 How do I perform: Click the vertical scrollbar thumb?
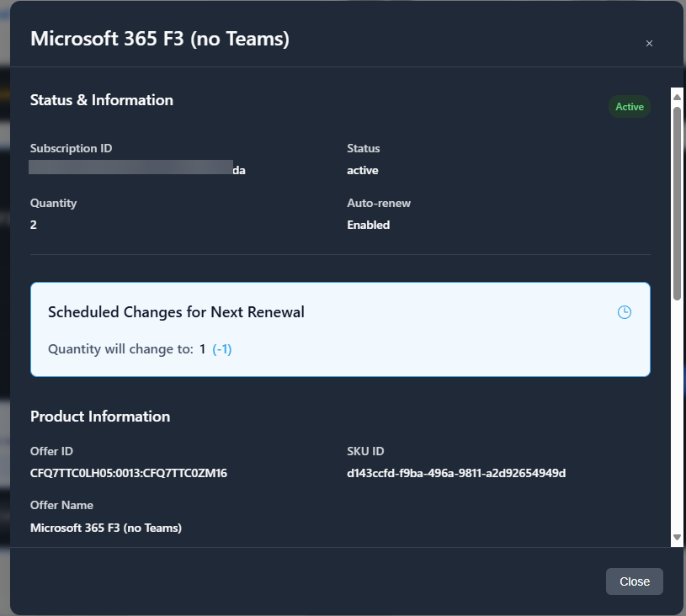point(678,204)
